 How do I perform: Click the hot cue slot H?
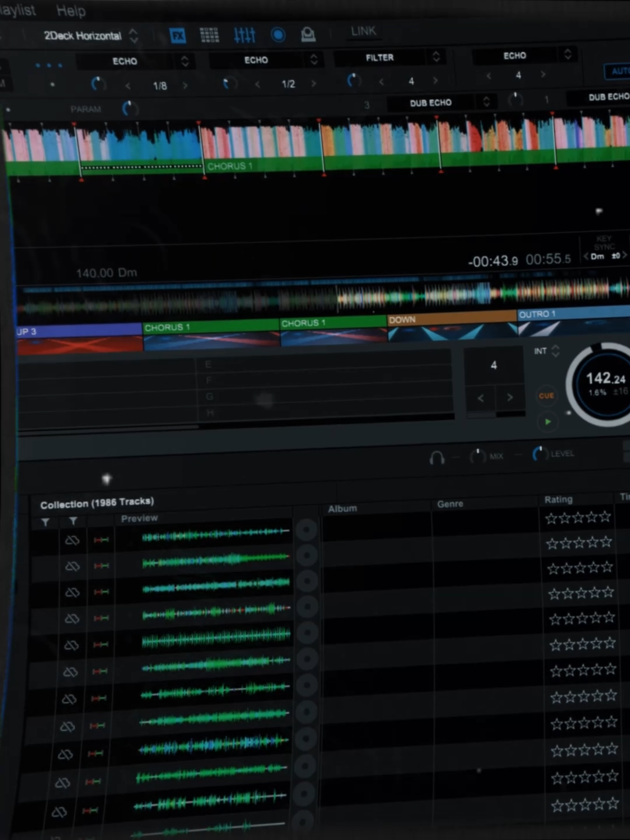pyautogui.click(x=326, y=412)
